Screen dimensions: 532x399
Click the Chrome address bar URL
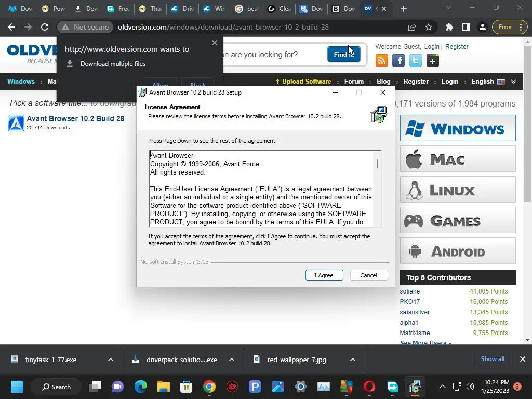[223, 27]
